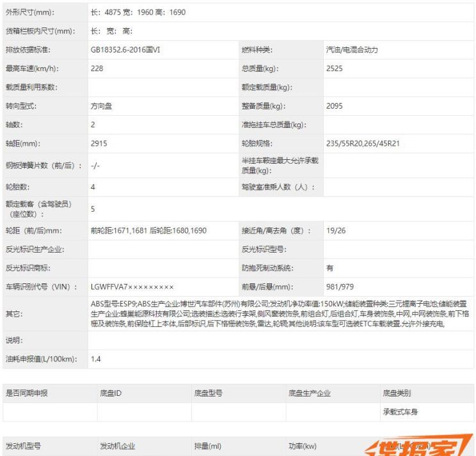Click the 发动机型号 column header
This screenshot has height=456, width=476.
(24, 446)
